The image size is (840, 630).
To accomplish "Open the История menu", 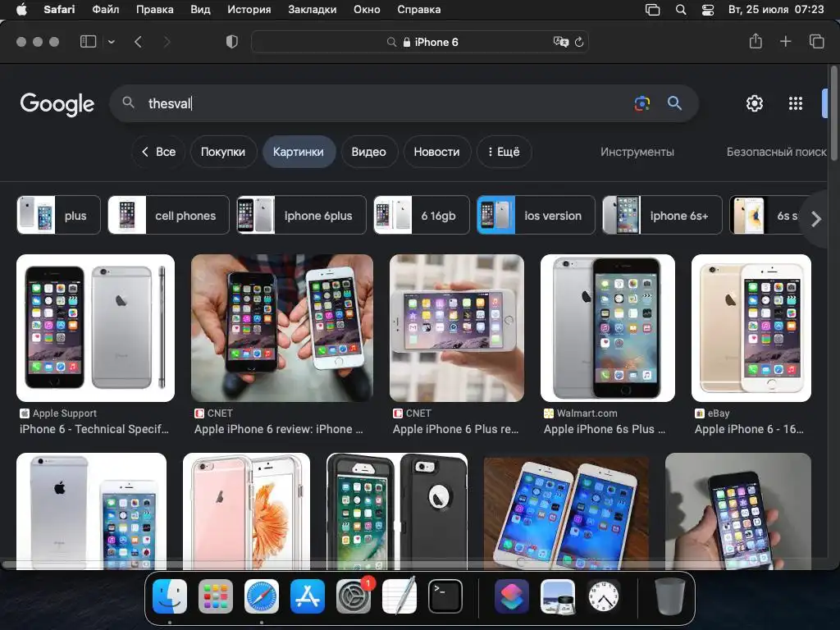I will (249, 10).
